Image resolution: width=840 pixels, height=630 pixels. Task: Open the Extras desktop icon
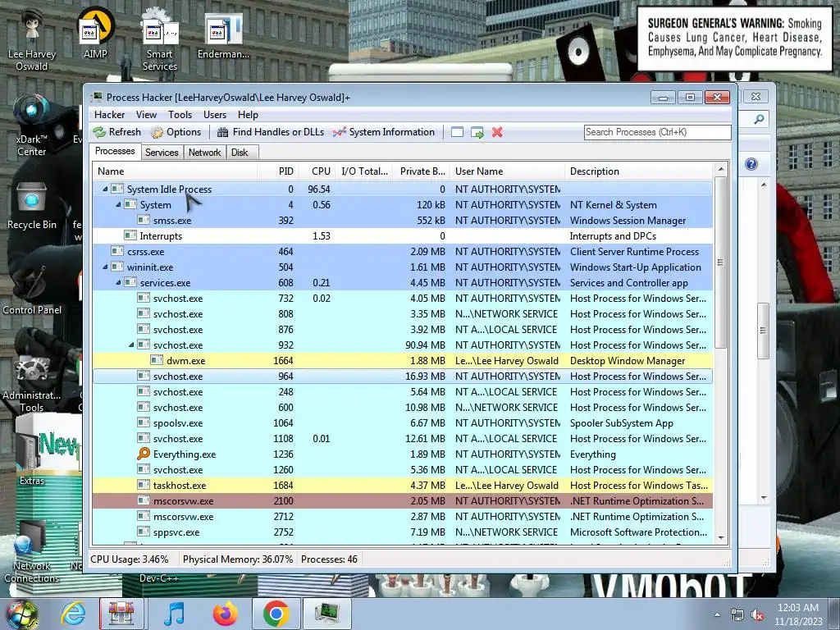tap(32, 455)
